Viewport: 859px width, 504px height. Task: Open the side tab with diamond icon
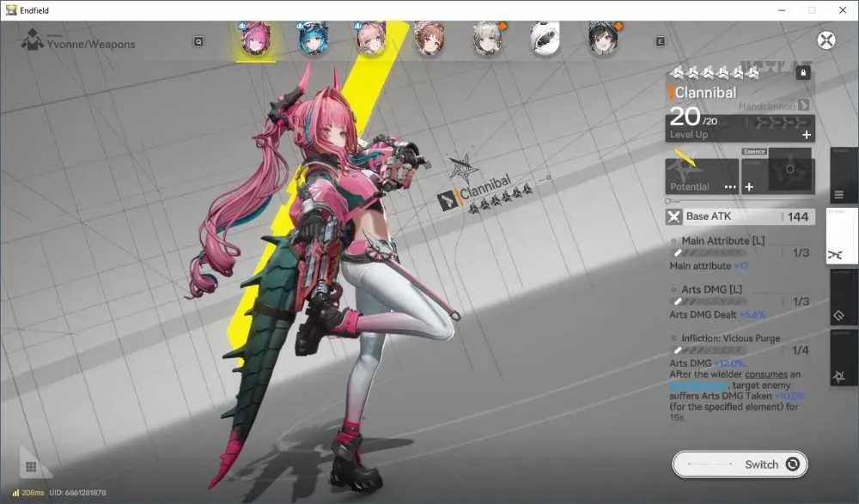[844, 297]
